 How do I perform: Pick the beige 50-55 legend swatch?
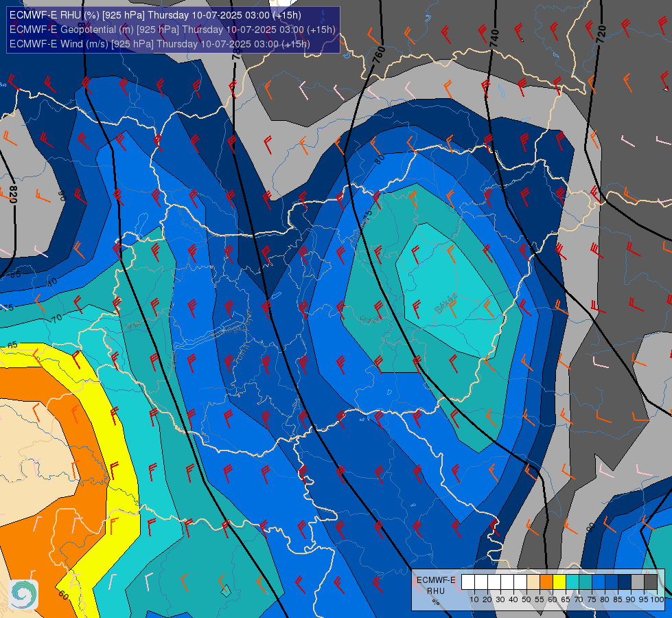tap(533, 582)
